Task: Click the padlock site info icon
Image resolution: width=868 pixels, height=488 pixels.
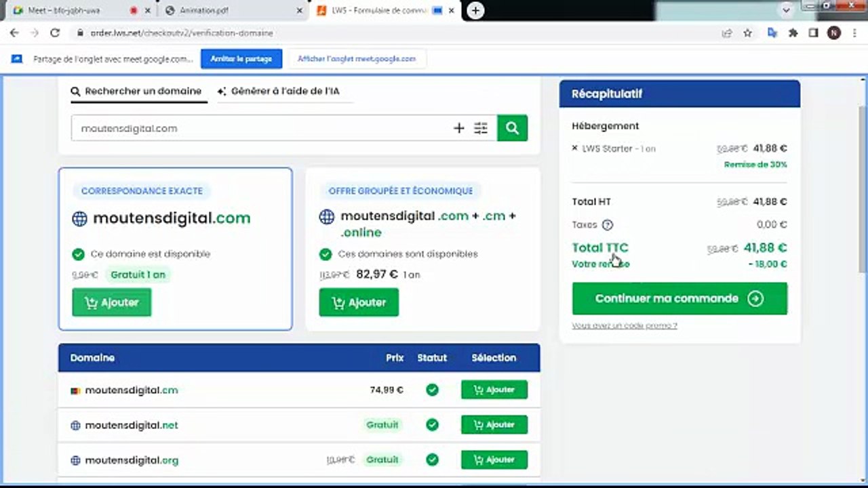Action: tap(80, 33)
